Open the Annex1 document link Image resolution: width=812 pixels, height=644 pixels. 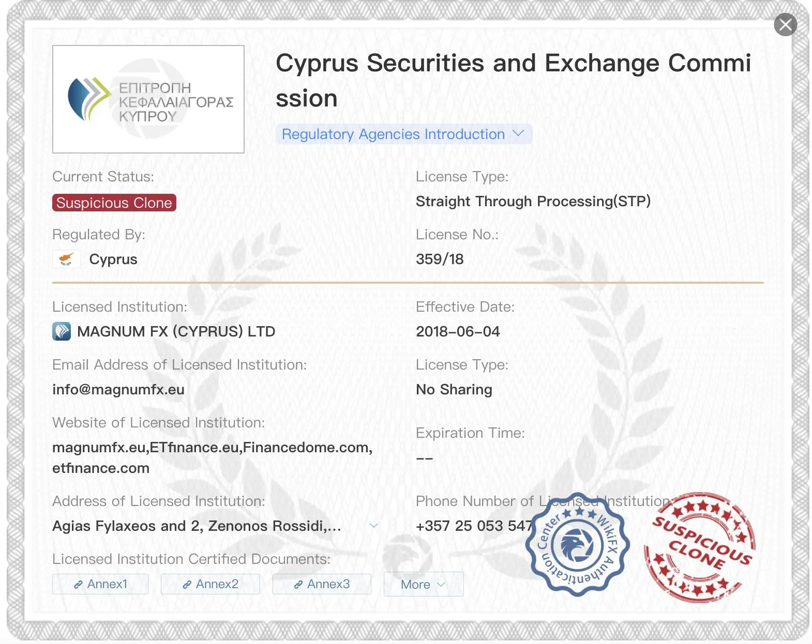[x=100, y=584]
